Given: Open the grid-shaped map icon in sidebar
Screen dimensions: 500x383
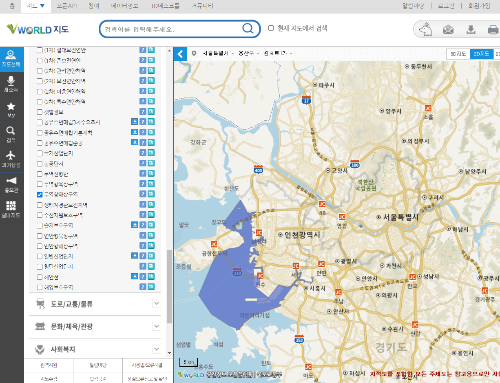Looking at the screenshot, I should [11, 209].
